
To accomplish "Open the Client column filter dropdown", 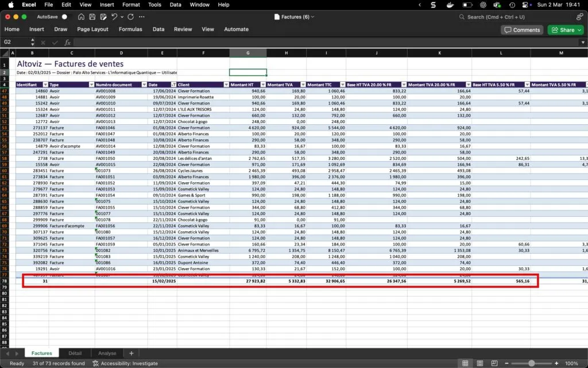I will [226, 85].
